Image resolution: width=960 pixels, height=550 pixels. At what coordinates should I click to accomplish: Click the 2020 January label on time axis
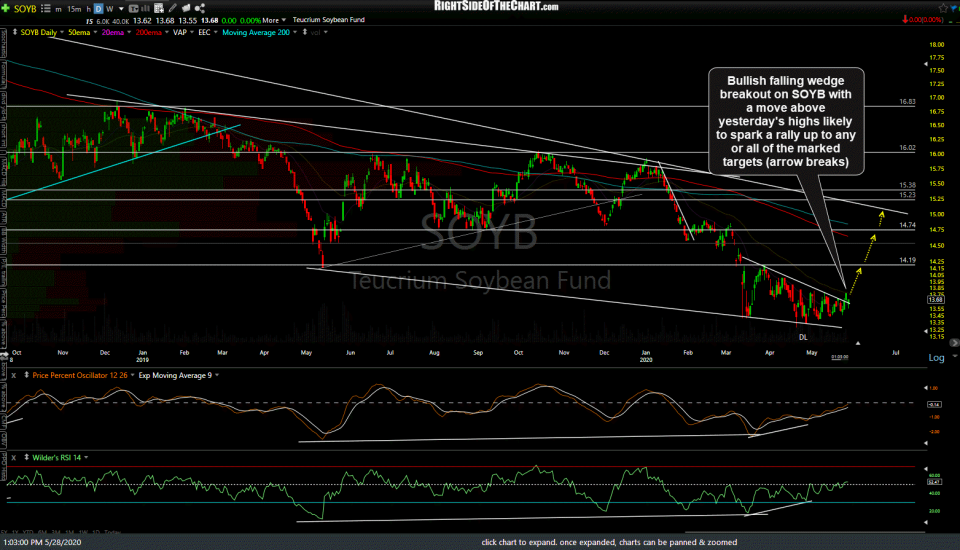pyautogui.click(x=645, y=356)
